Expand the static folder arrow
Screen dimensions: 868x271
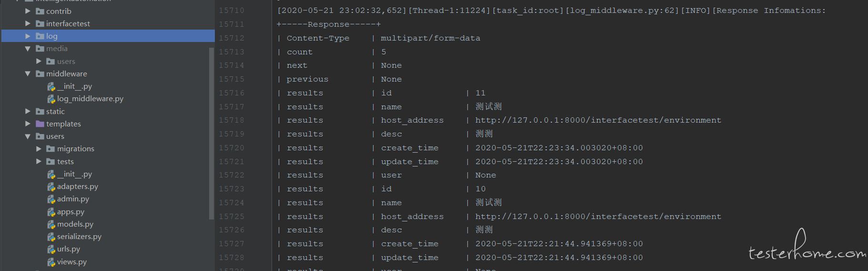pyautogui.click(x=28, y=111)
